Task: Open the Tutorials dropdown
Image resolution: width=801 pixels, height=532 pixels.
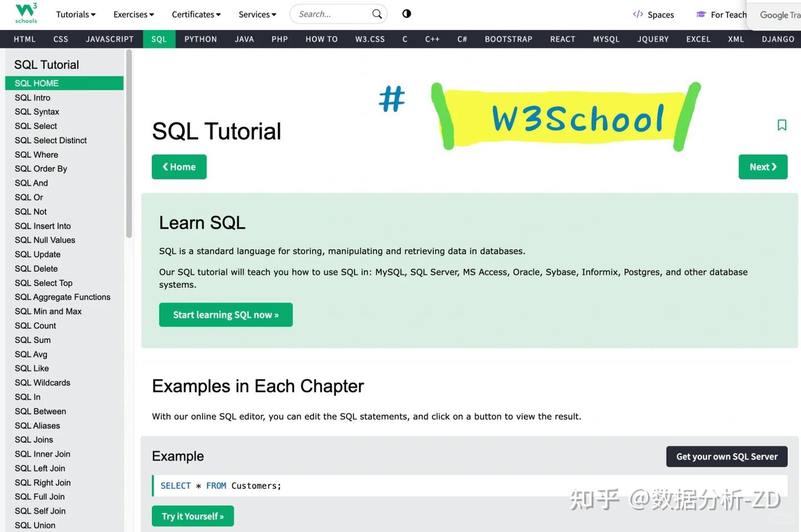Action: point(76,14)
